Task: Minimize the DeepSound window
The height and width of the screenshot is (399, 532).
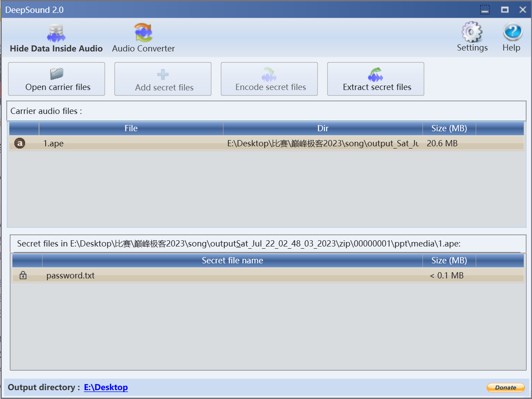Action: pos(485,9)
